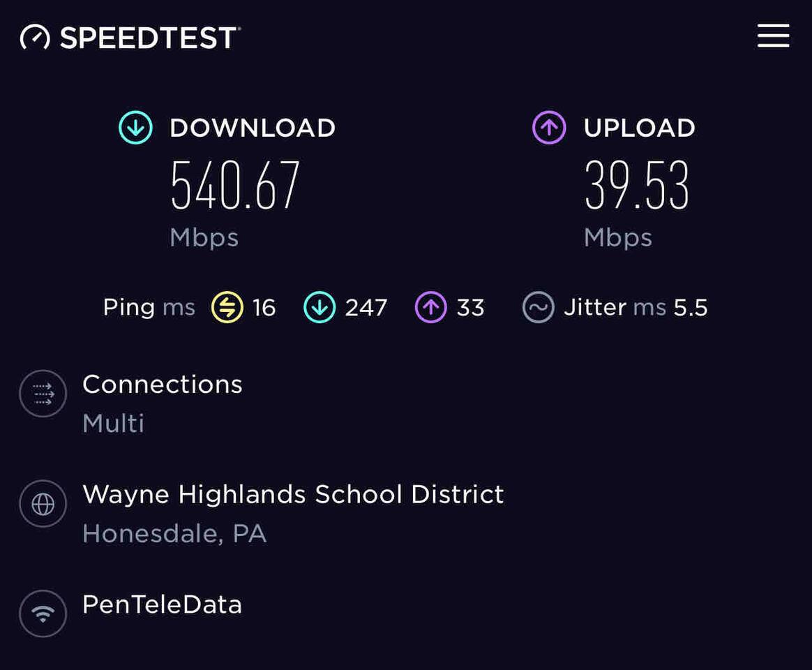Click the 540.67 download speed result
This screenshot has height=670, width=812.
point(235,186)
